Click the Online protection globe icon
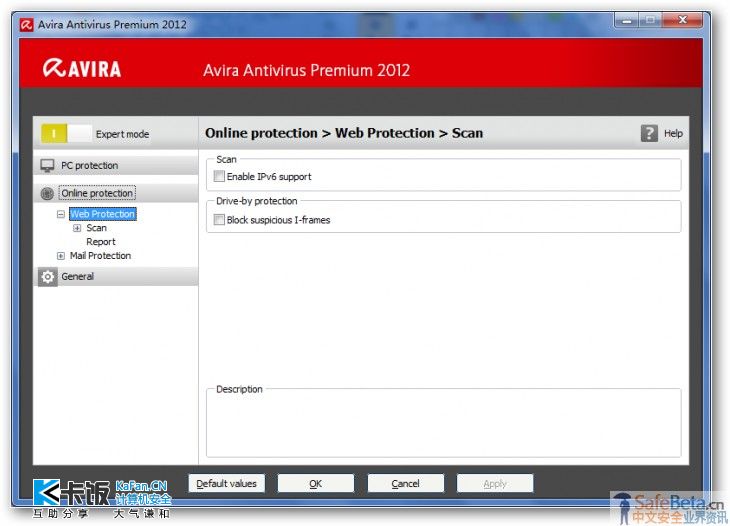The width and height of the screenshot is (730, 526). pos(47,193)
